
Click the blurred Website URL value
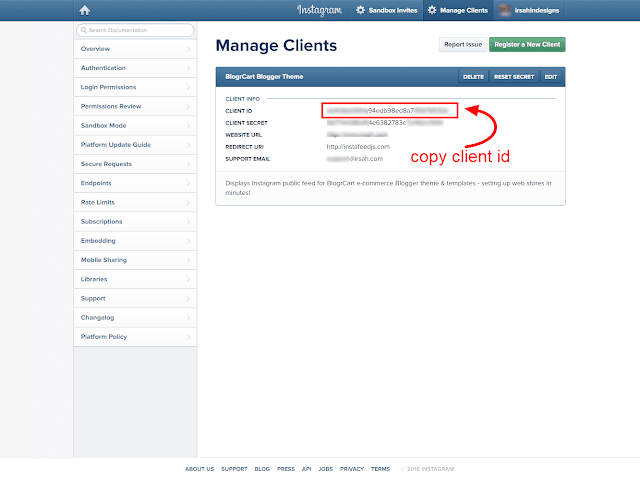click(x=357, y=135)
